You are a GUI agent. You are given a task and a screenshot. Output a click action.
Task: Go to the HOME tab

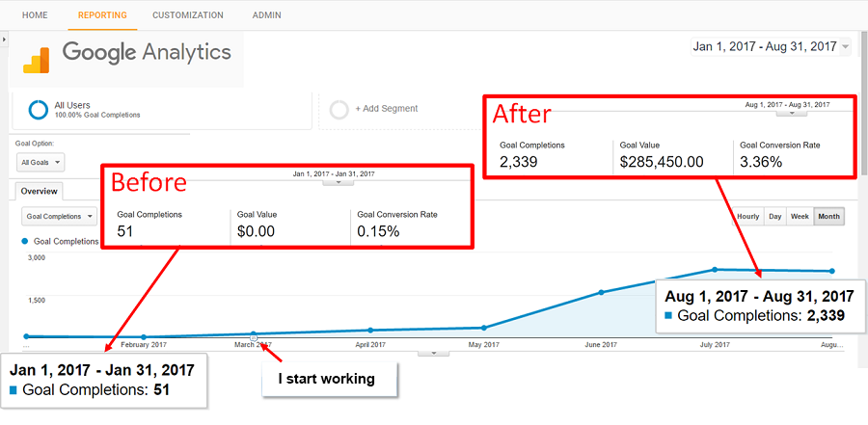(x=35, y=15)
